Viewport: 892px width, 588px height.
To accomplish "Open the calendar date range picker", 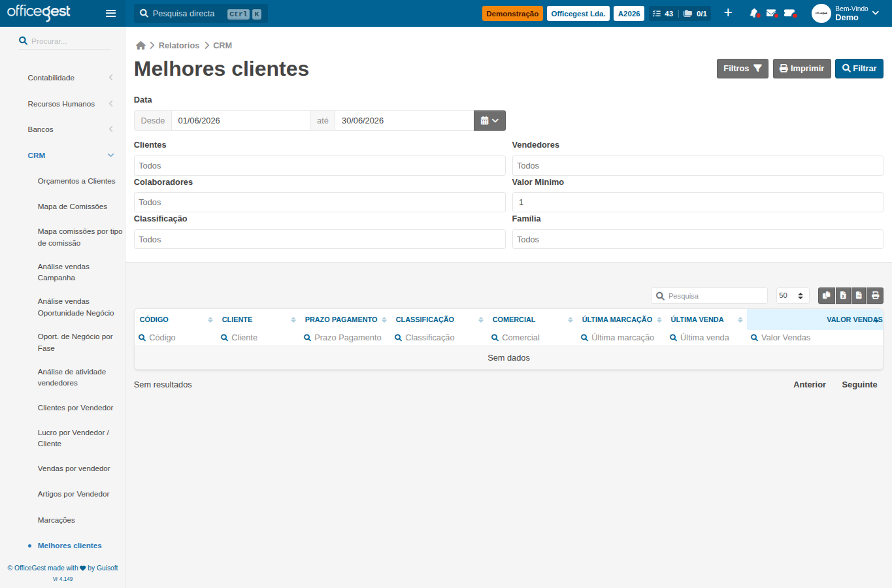I will tap(489, 120).
